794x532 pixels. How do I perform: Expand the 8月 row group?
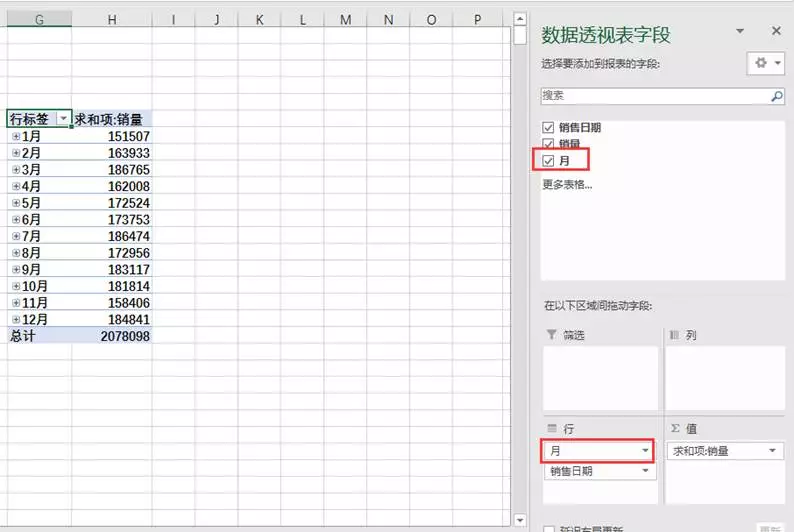click(x=16, y=253)
